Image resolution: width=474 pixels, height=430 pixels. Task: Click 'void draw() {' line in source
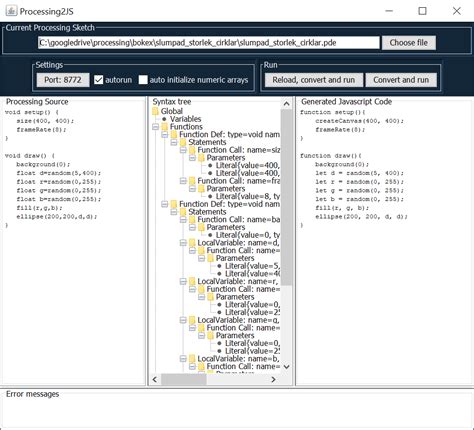[30, 156]
